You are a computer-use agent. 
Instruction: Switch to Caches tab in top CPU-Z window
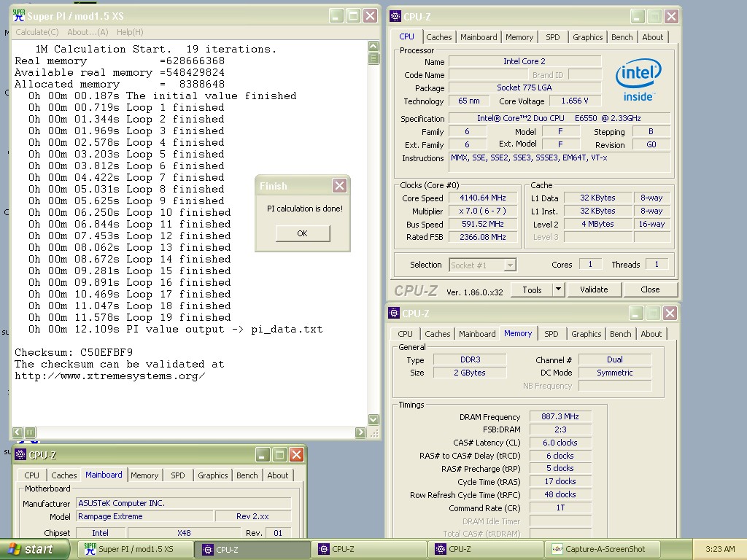(438, 37)
